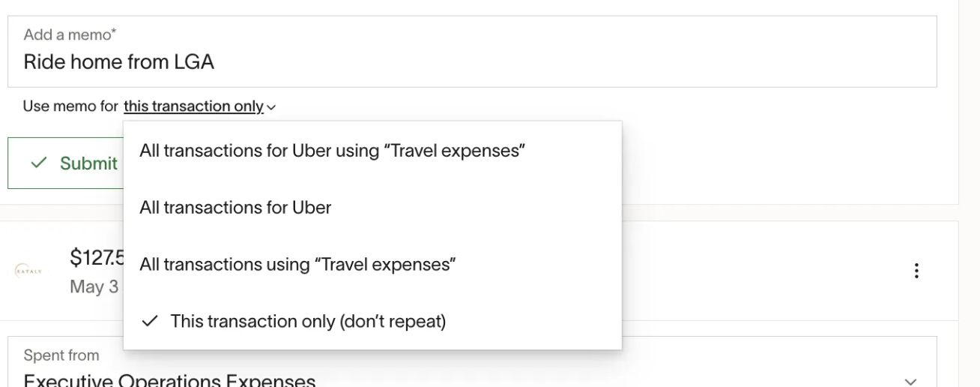Click the Use memo for label text
The width and height of the screenshot is (980, 387).
click(x=70, y=106)
